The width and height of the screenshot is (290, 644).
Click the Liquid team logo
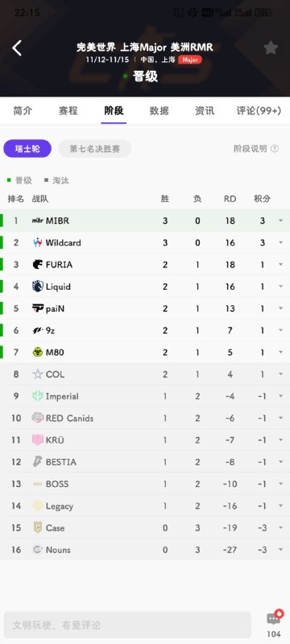37,287
